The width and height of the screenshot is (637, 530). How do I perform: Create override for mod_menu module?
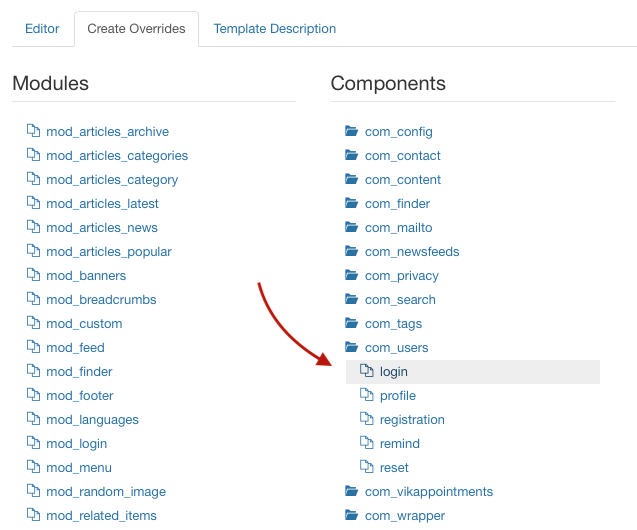tap(79, 467)
